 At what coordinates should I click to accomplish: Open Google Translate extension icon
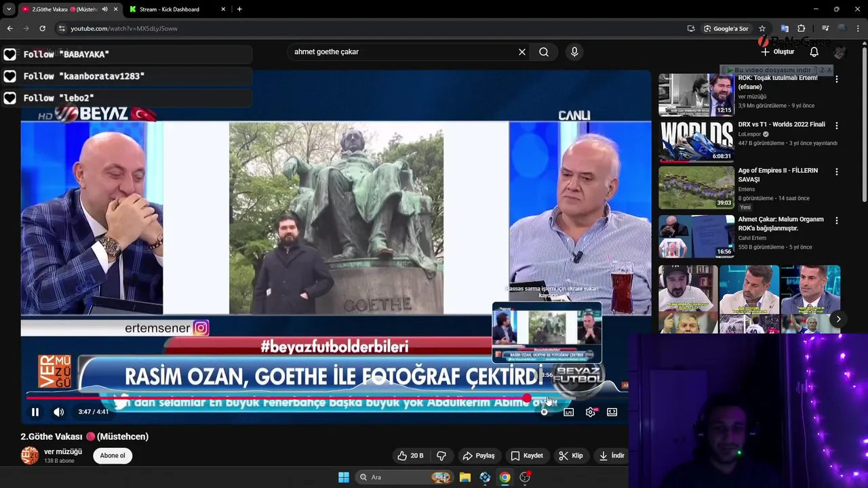tap(785, 28)
